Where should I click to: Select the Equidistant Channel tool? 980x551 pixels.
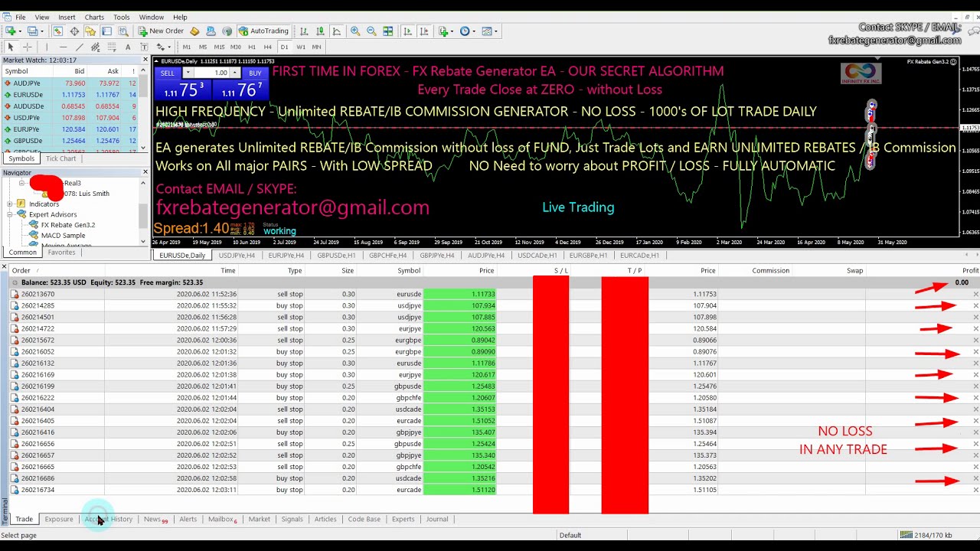click(x=95, y=47)
